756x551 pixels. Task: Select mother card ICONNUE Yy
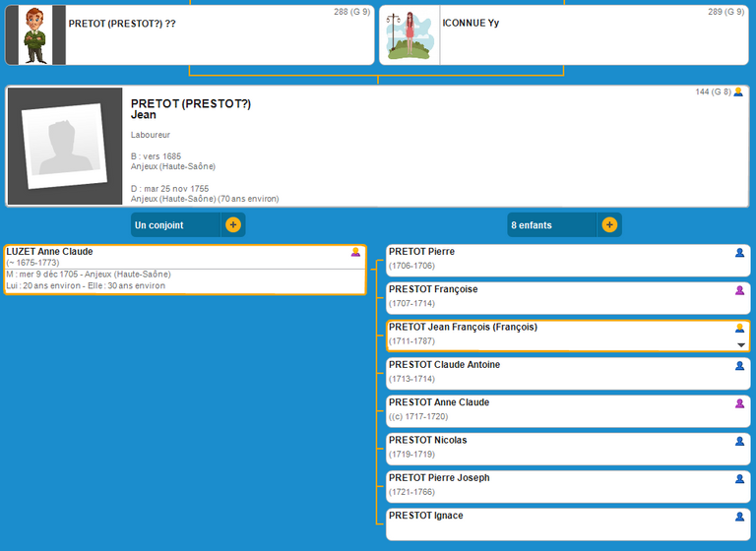coord(591,34)
